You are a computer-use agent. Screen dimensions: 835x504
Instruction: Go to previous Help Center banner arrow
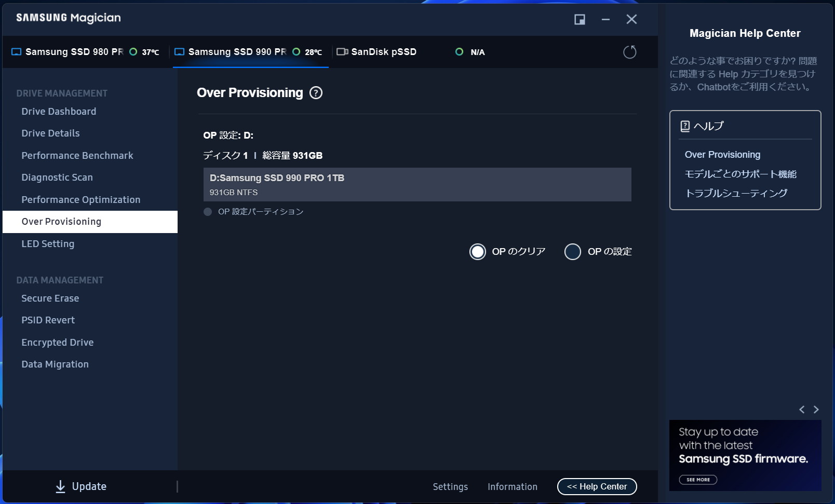802,410
